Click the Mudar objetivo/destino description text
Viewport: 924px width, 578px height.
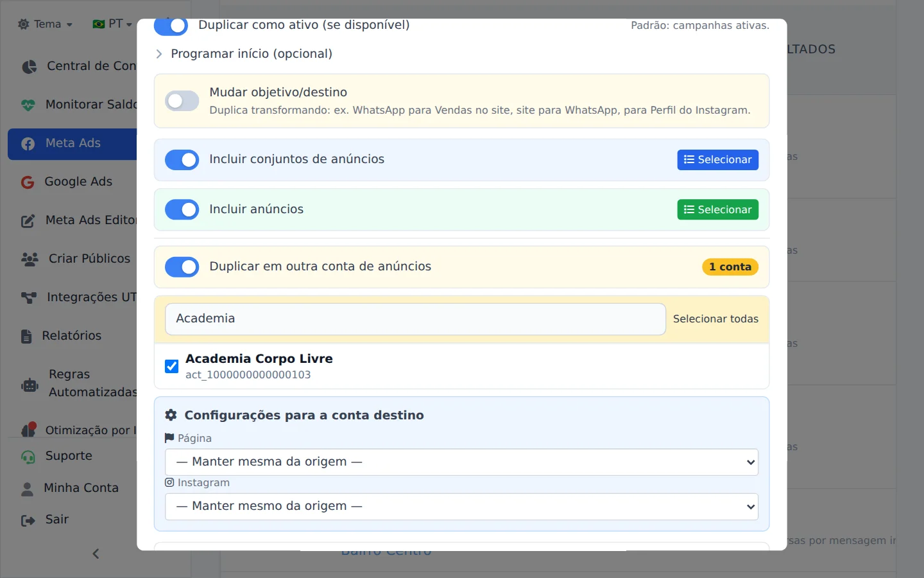click(480, 110)
